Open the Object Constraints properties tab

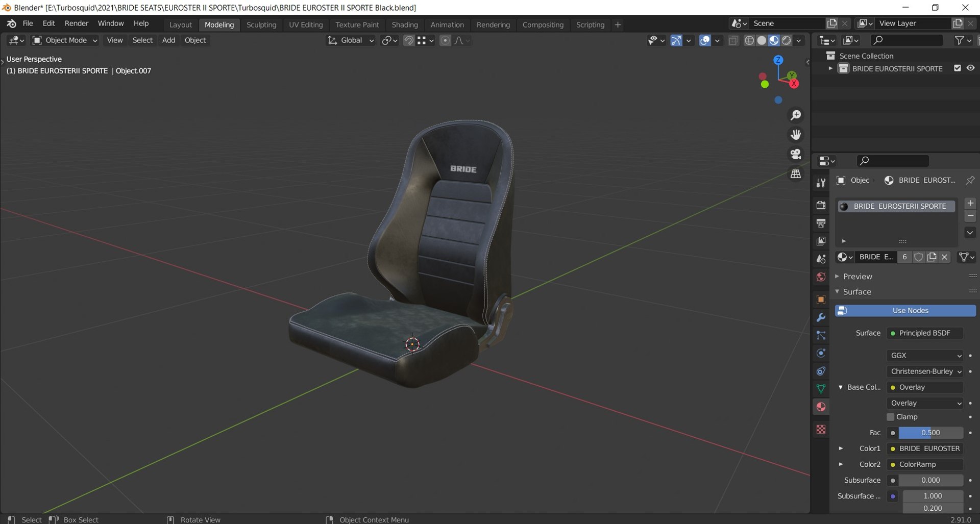821,371
